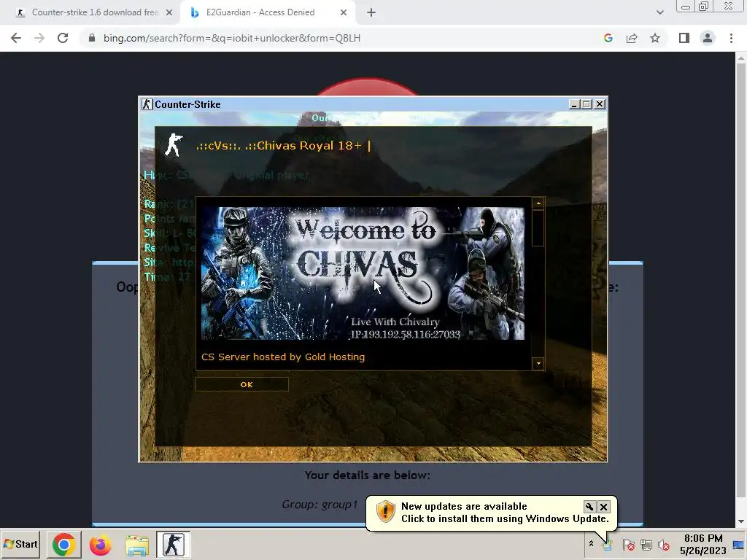Click OK in the Chivas welcome dialog
Viewport: 747px width, 560px height.
(242, 384)
